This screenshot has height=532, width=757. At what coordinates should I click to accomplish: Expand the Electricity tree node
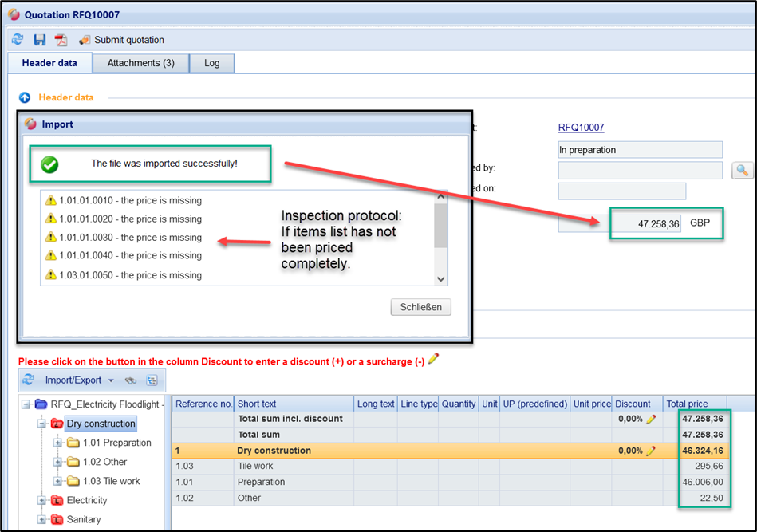41,500
